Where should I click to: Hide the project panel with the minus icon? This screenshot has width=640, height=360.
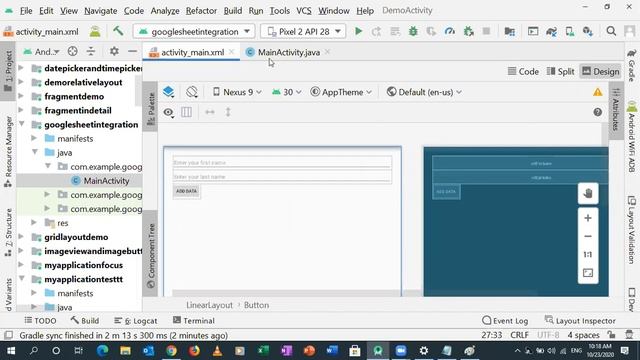(x=132, y=51)
